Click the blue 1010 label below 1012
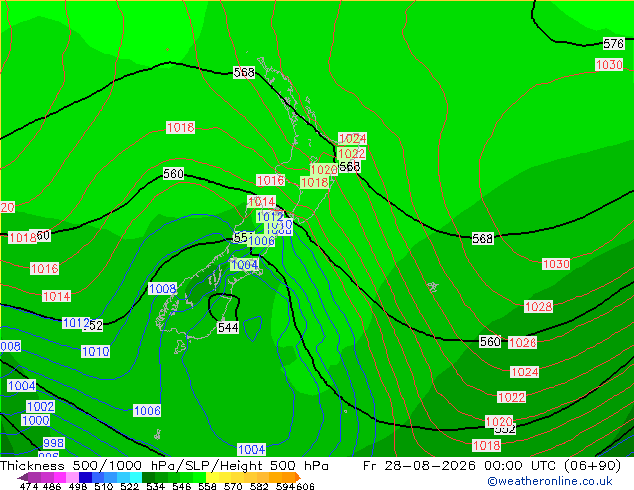This screenshot has height=490, width=634. 95,351
